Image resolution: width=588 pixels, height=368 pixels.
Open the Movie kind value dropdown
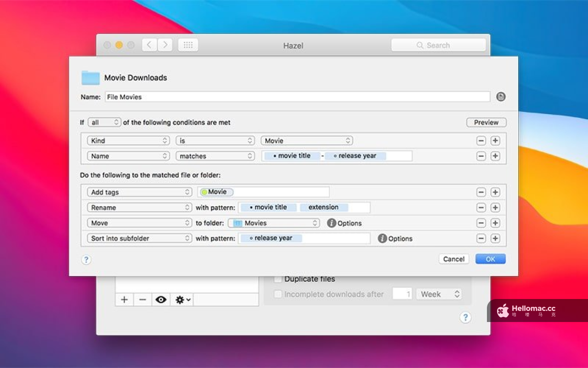307,141
